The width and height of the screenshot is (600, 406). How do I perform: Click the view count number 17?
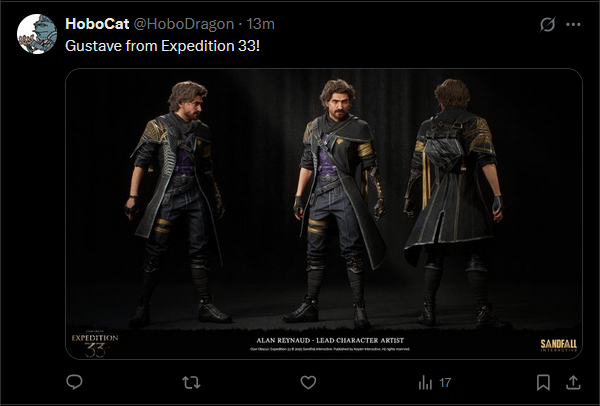(x=445, y=382)
